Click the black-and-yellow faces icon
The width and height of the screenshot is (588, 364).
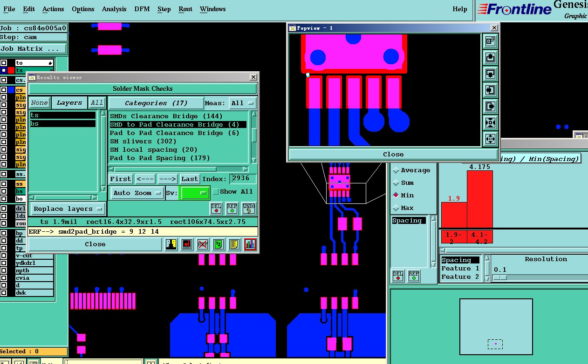tap(171, 244)
